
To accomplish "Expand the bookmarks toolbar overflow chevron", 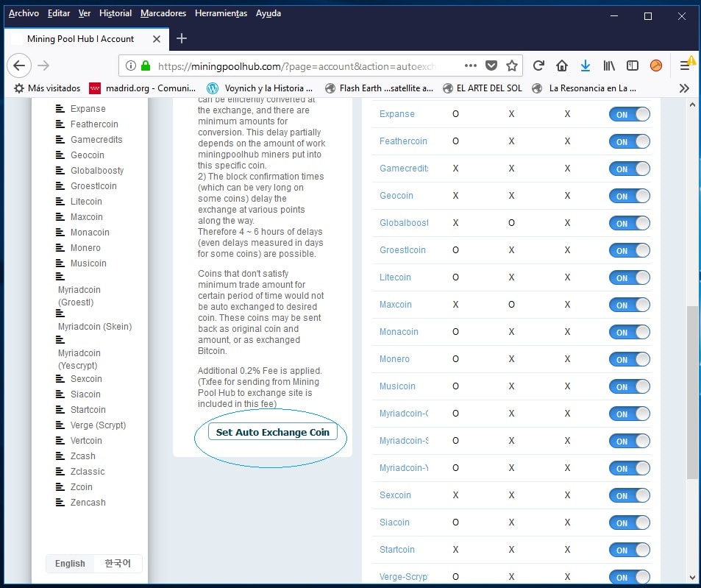I will pos(684,88).
